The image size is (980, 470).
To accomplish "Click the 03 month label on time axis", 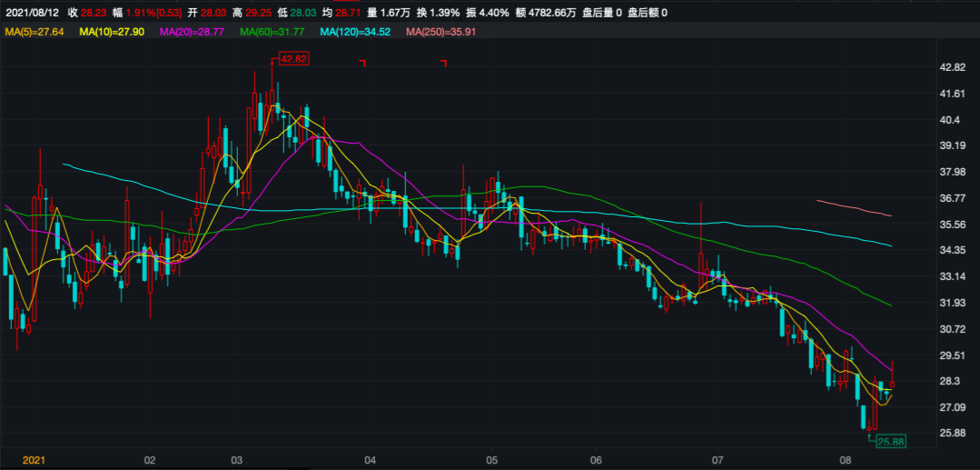I will pos(238,460).
